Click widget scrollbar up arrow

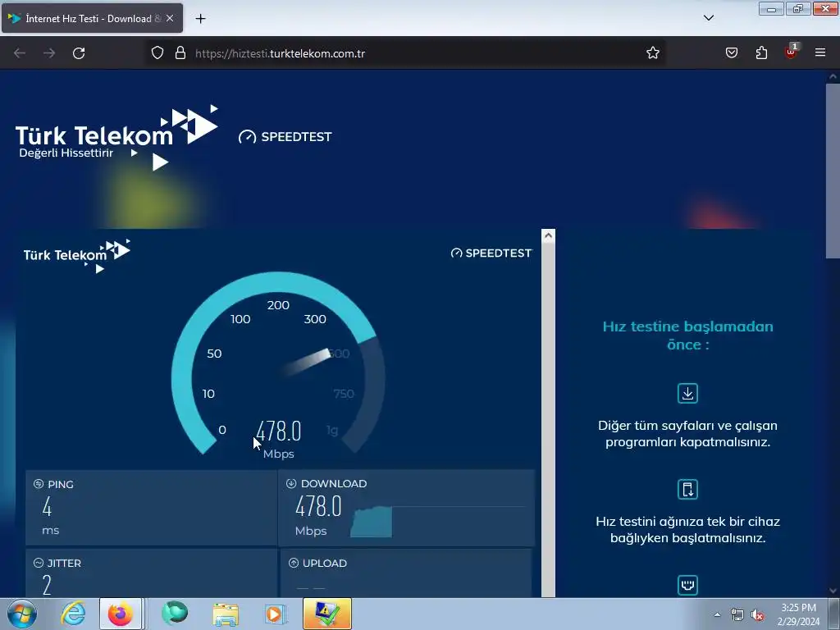548,235
